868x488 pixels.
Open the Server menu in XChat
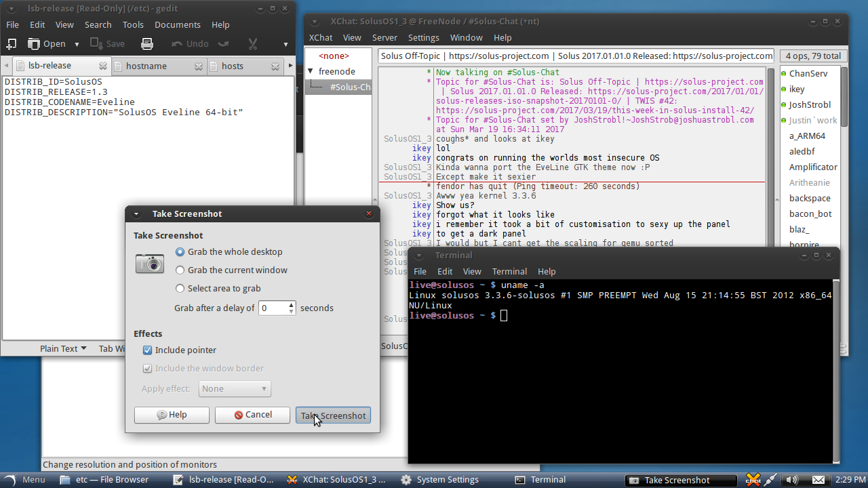tap(384, 37)
